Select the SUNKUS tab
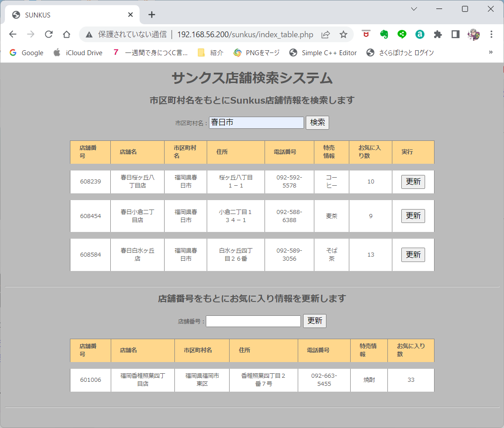The image size is (504, 428). (x=72, y=15)
